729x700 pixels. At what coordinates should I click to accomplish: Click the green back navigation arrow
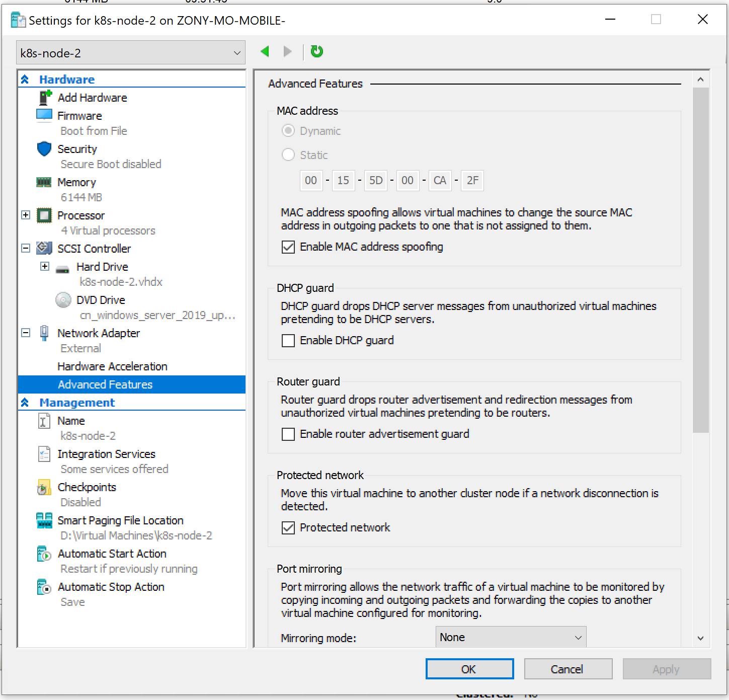coord(265,51)
